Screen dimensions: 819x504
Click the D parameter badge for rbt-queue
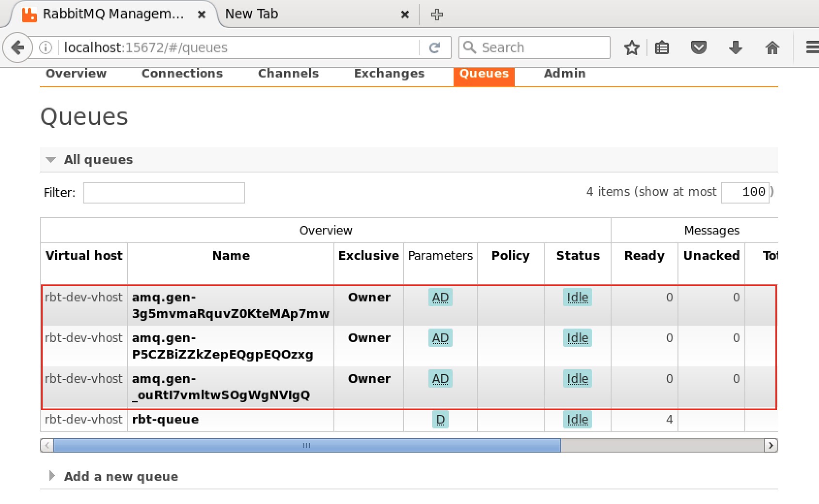click(x=441, y=419)
